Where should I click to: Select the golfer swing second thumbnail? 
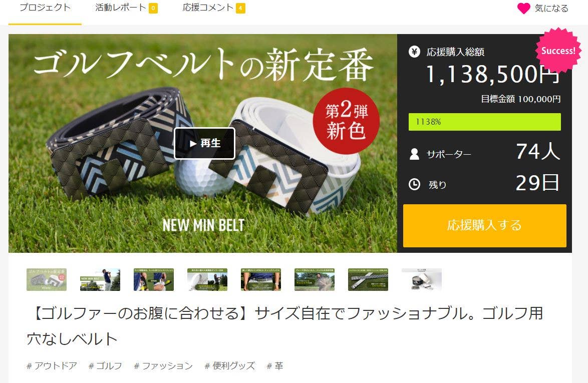click(100, 279)
